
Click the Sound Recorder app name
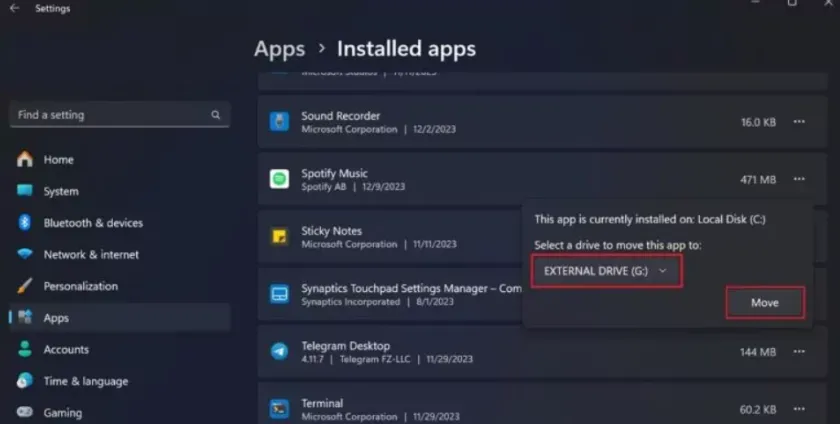tap(340, 116)
